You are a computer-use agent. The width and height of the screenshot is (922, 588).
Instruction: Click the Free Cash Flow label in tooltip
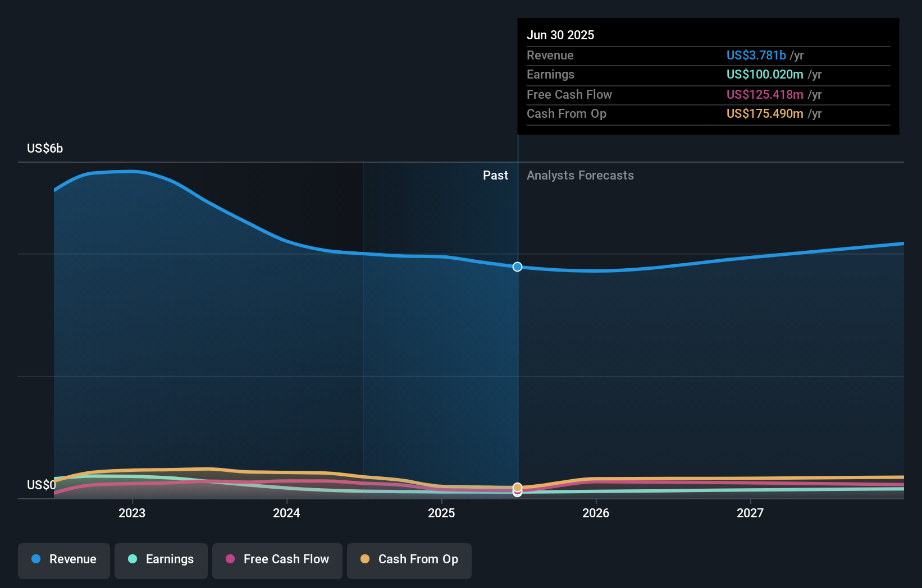pyautogui.click(x=569, y=94)
